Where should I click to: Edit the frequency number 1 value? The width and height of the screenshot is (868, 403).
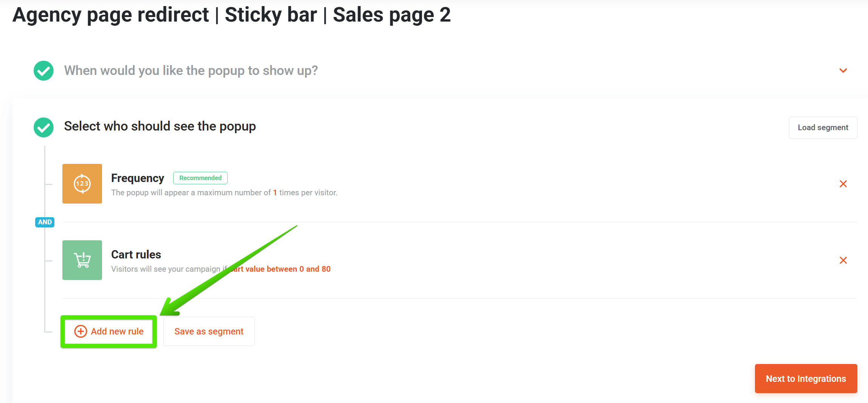tap(275, 193)
